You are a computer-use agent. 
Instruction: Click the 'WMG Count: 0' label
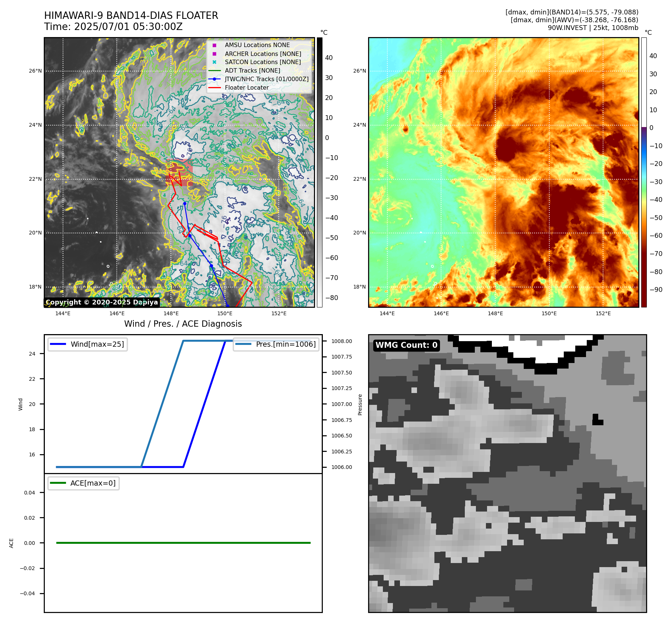407,345
